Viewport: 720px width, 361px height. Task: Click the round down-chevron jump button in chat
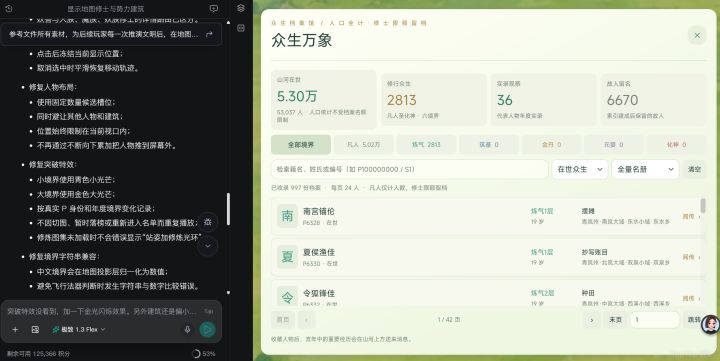tap(208, 246)
